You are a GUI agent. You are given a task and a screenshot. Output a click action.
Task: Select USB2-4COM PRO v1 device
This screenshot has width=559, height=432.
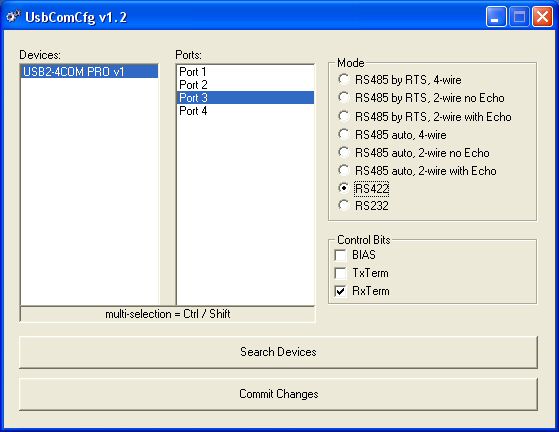coord(89,72)
